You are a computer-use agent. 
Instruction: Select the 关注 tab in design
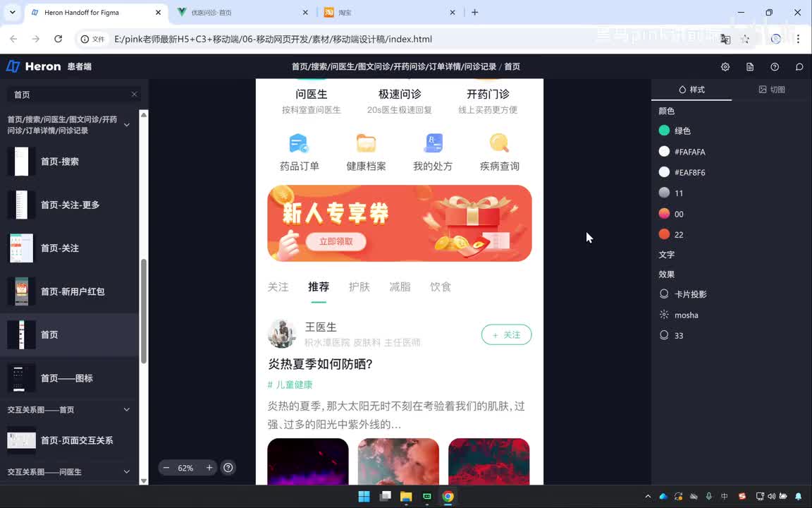tap(278, 287)
